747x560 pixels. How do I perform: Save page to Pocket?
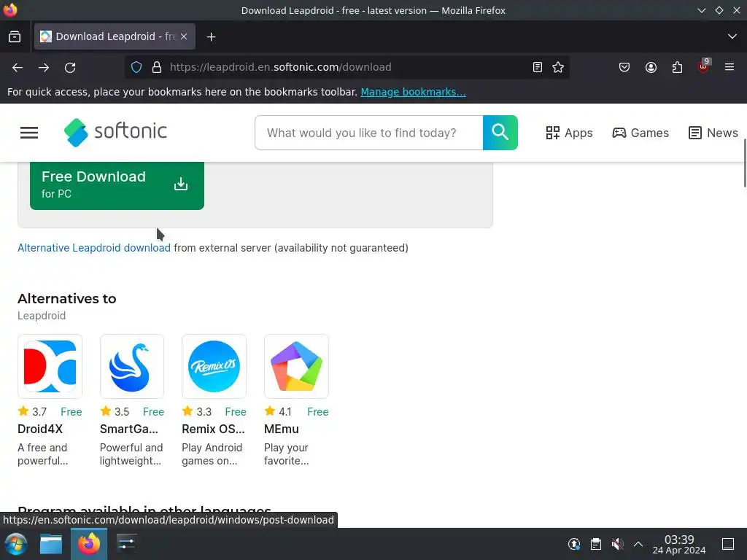click(x=624, y=68)
